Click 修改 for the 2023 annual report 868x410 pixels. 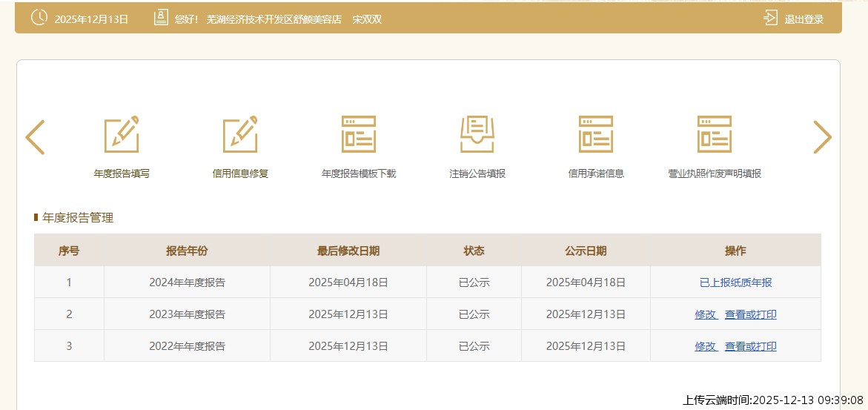click(706, 314)
